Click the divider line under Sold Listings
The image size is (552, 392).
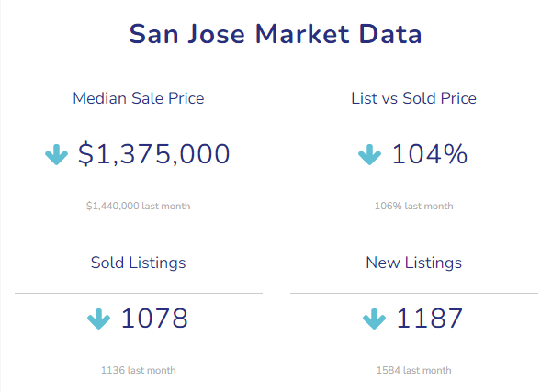click(138, 294)
